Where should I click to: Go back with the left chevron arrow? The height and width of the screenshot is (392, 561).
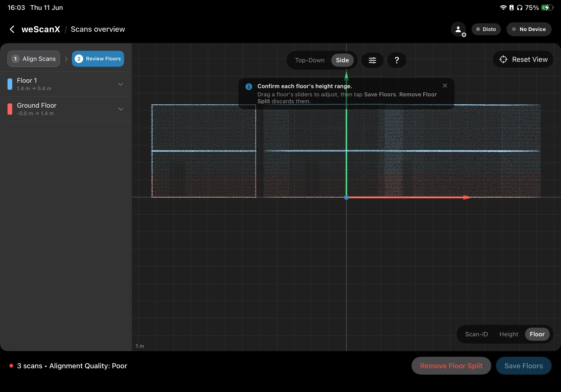pos(12,29)
